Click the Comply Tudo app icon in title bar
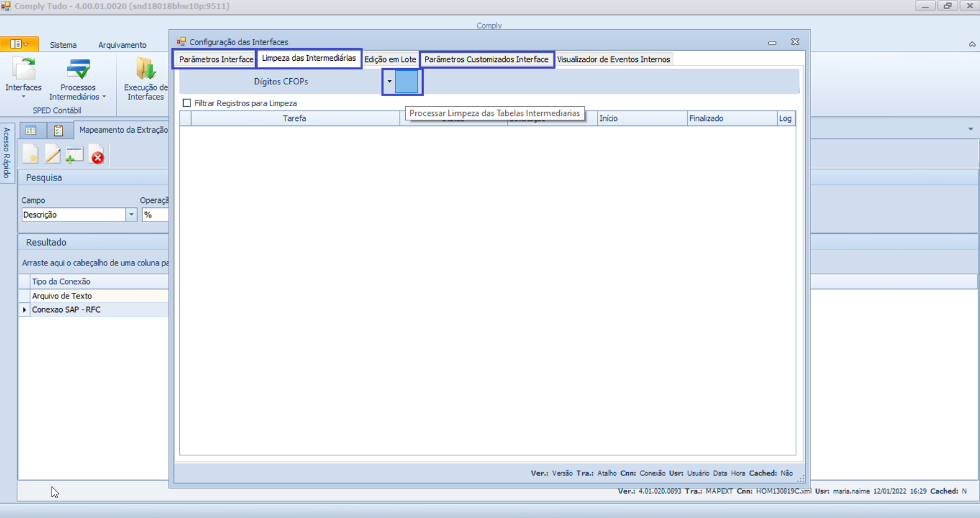 [x=6, y=6]
